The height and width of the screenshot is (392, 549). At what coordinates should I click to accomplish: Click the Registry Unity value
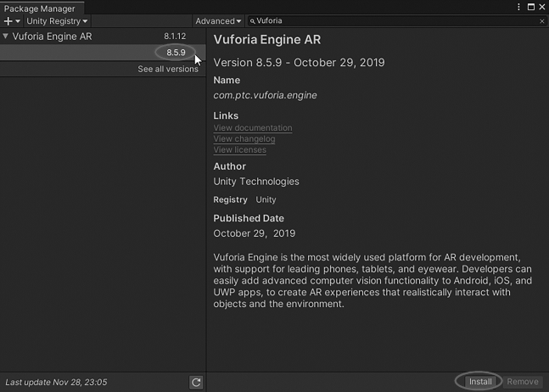[x=266, y=199]
